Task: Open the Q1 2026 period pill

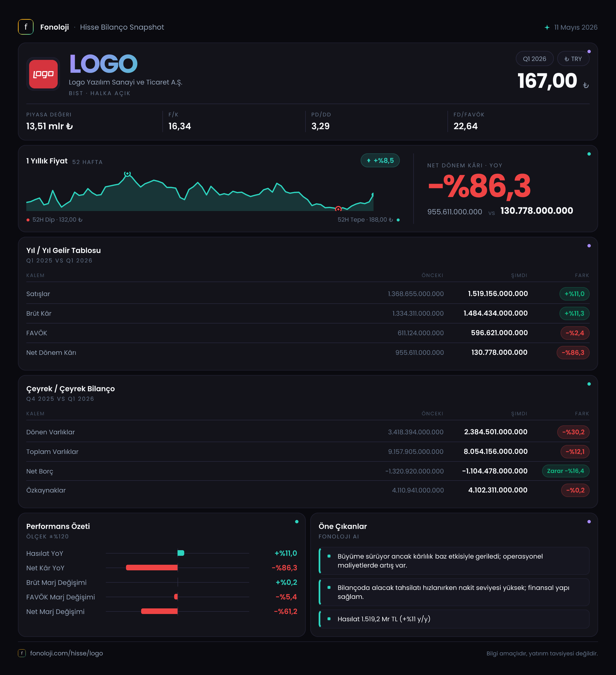Action: [535, 59]
